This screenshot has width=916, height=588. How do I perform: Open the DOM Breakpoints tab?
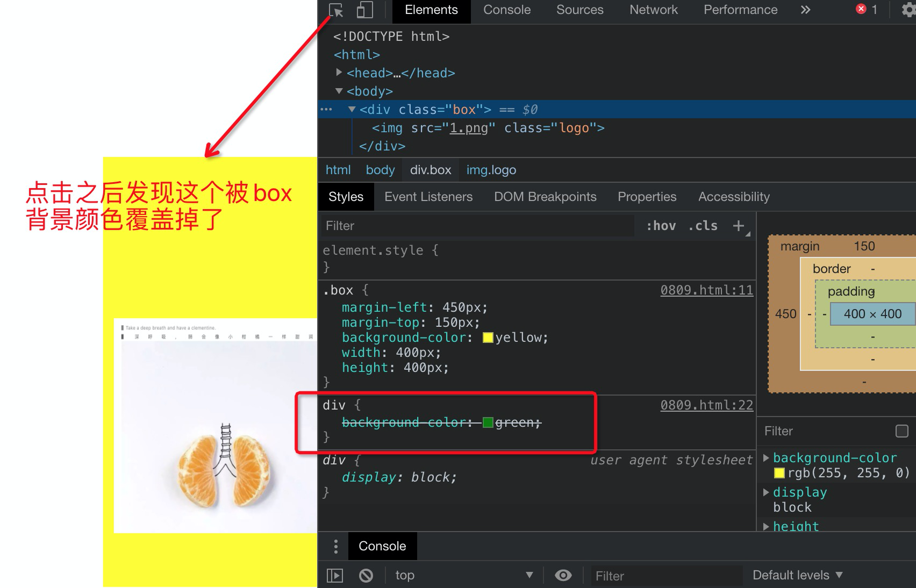pos(545,197)
